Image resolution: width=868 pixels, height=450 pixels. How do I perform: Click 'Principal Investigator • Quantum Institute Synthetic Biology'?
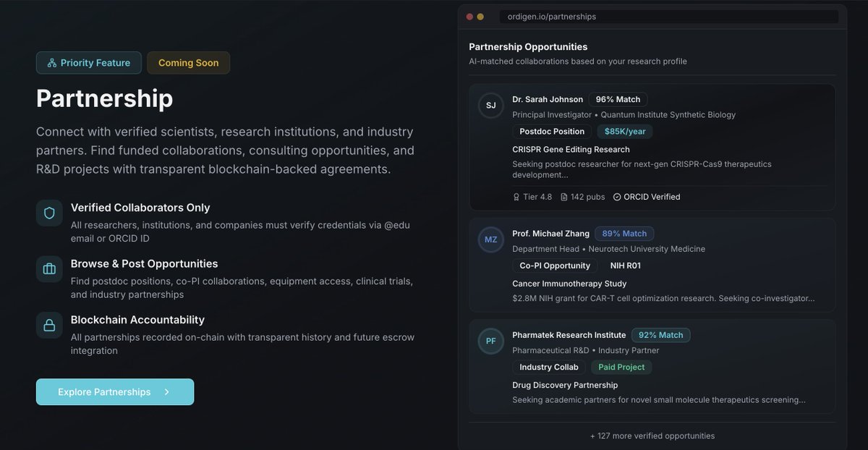point(624,114)
